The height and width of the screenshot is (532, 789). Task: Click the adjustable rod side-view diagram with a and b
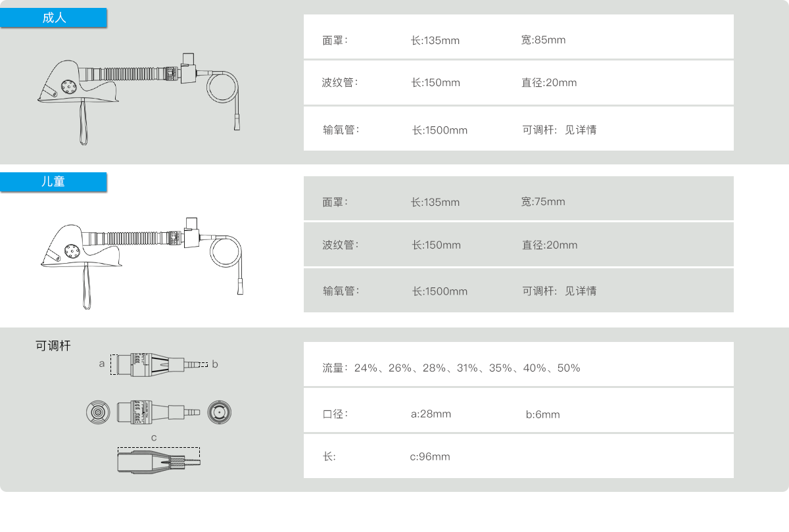coord(158,364)
